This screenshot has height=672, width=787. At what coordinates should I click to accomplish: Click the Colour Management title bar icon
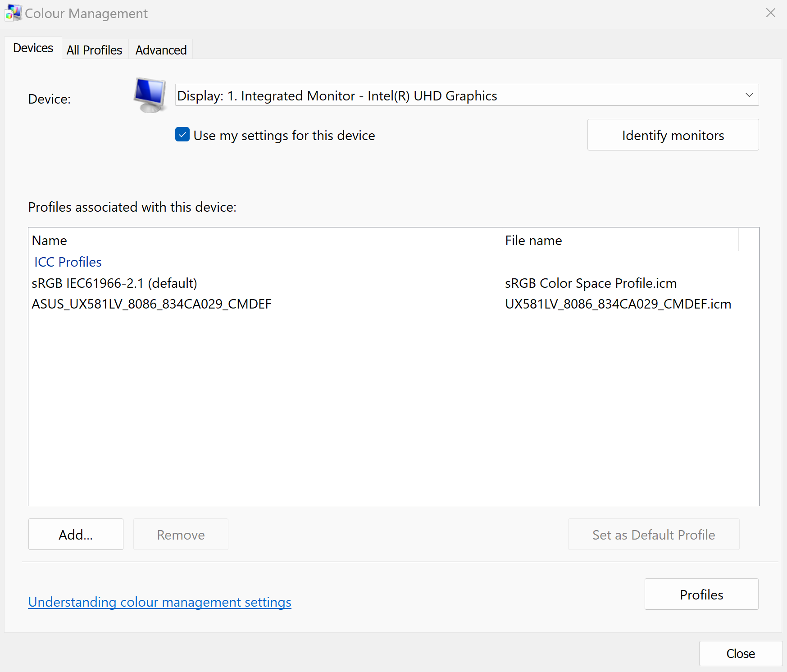pos(13,13)
